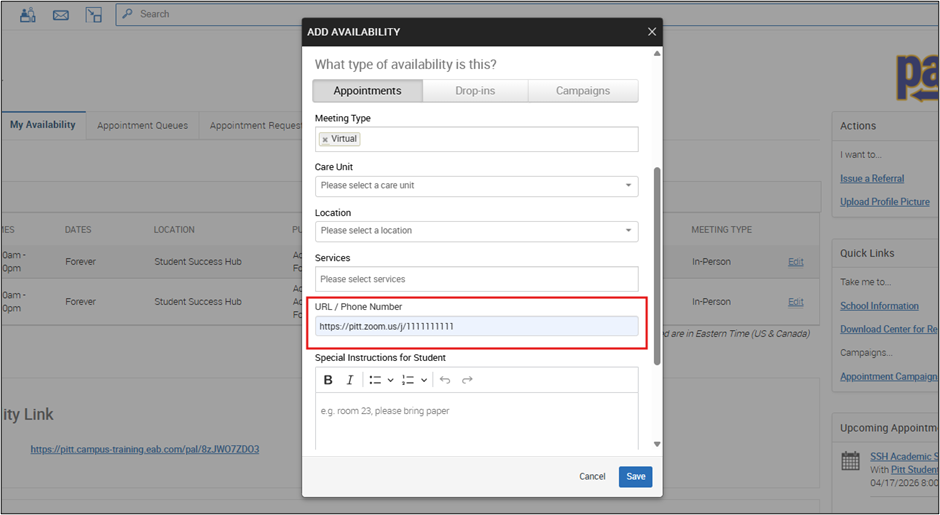Open the Pitt Student link

click(x=914, y=470)
